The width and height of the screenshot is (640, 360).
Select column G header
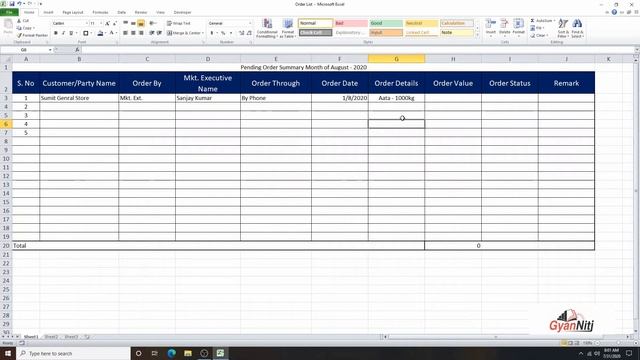396,59
